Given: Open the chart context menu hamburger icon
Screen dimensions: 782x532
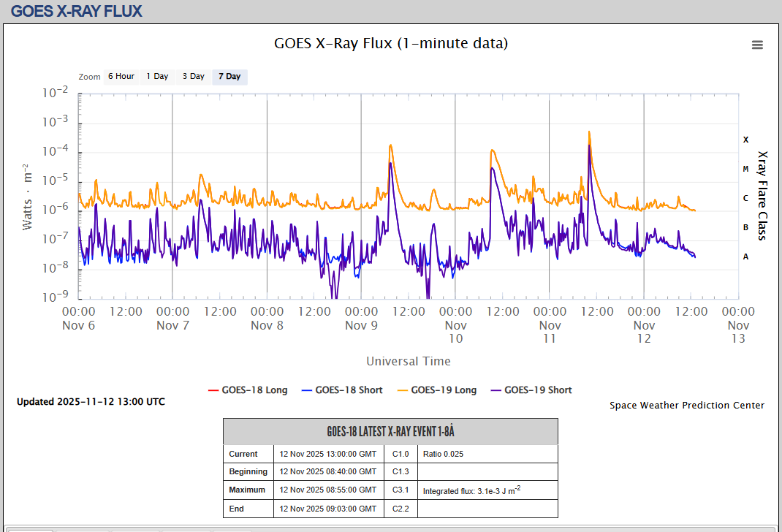Looking at the screenshot, I should click(x=757, y=45).
